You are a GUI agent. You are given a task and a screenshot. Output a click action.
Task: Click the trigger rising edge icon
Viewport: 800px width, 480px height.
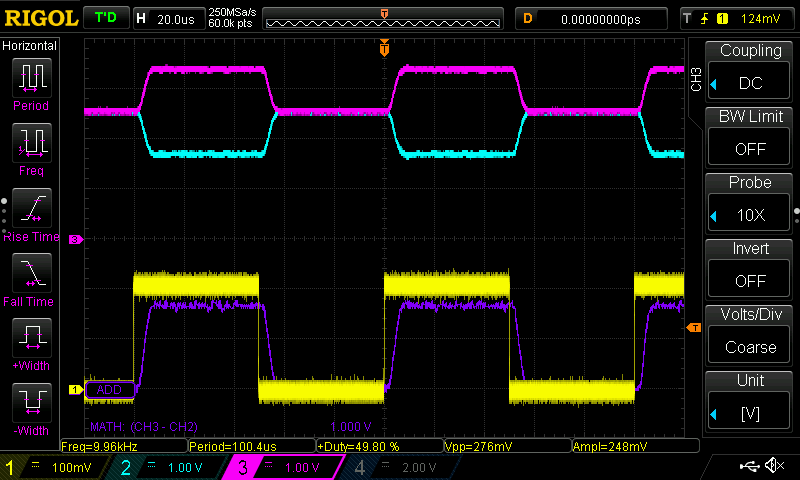click(705, 19)
